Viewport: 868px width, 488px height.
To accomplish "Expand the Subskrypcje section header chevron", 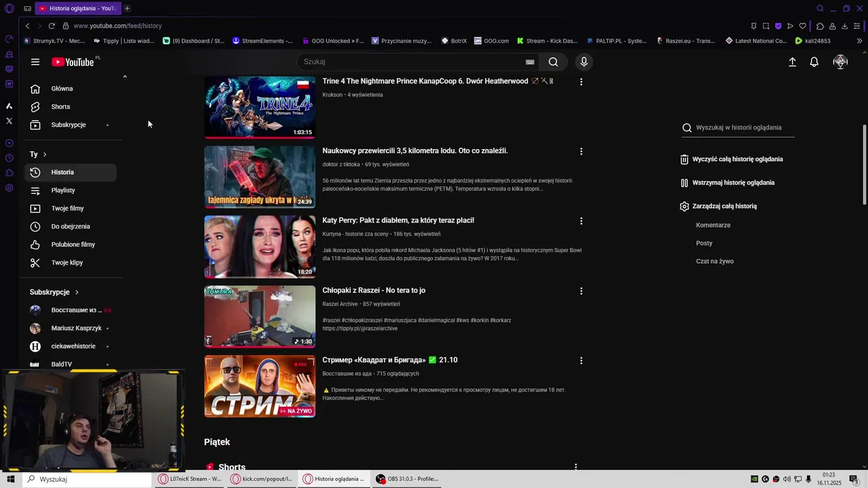I will click(x=77, y=292).
